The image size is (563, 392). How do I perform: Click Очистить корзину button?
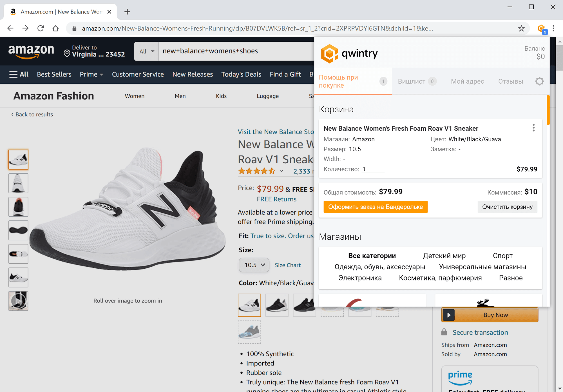click(x=507, y=207)
